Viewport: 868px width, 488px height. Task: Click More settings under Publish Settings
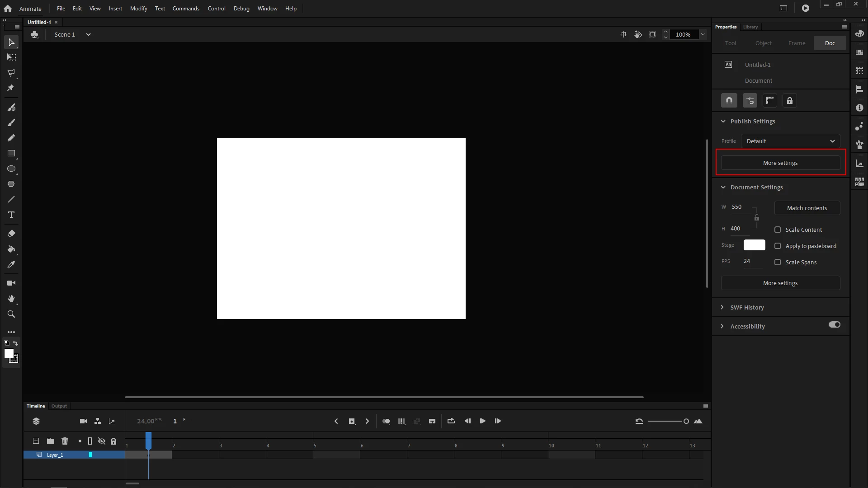tap(780, 163)
